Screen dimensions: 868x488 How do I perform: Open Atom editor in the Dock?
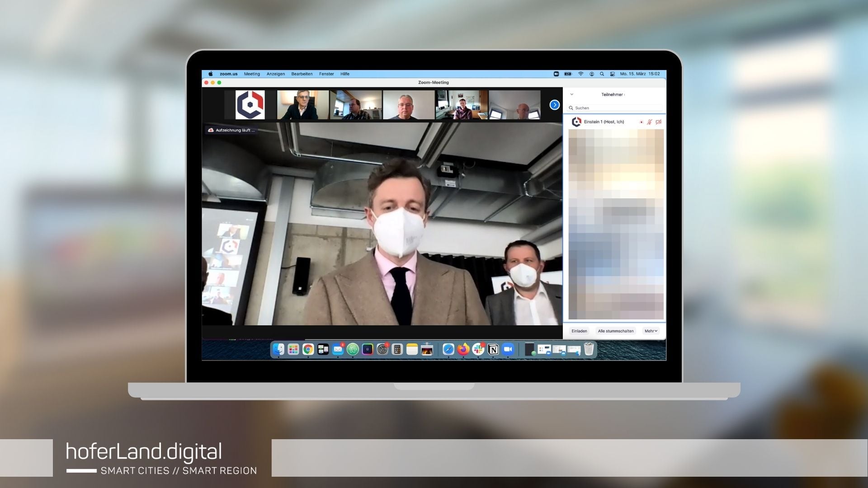pyautogui.click(x=353, y=349)
